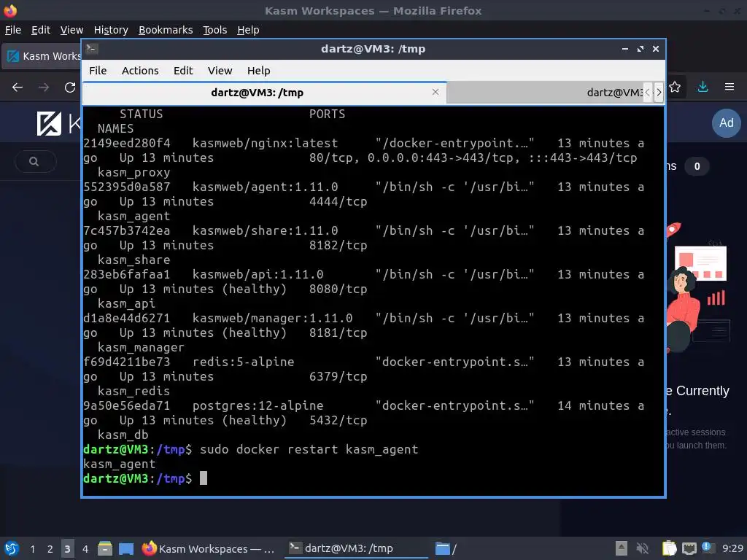Image resolution: width=747 pixels, height=560 pixels.
Task: Click the container name kasm_proxy
Action: coord(134,173)
